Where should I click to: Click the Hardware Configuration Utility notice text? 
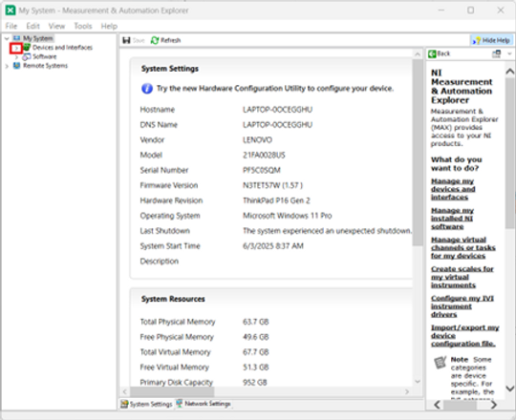tap(275, 89)
